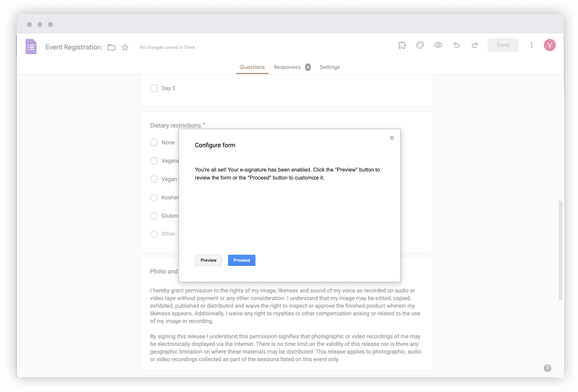Click the Proceed button in the dialog
The width and height of the screenshot is (578, 392).
[x=241, y=260]
